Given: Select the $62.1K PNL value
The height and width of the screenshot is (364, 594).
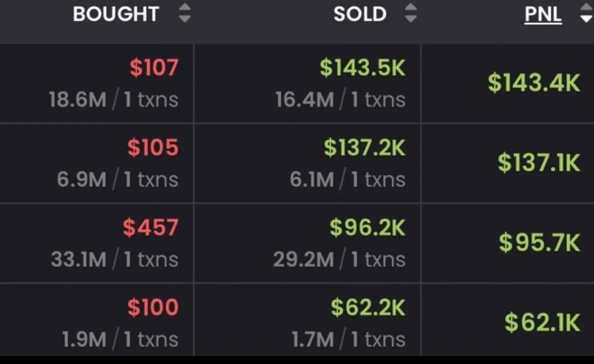Looking at the screenshot, I should (x=542, y=322).
